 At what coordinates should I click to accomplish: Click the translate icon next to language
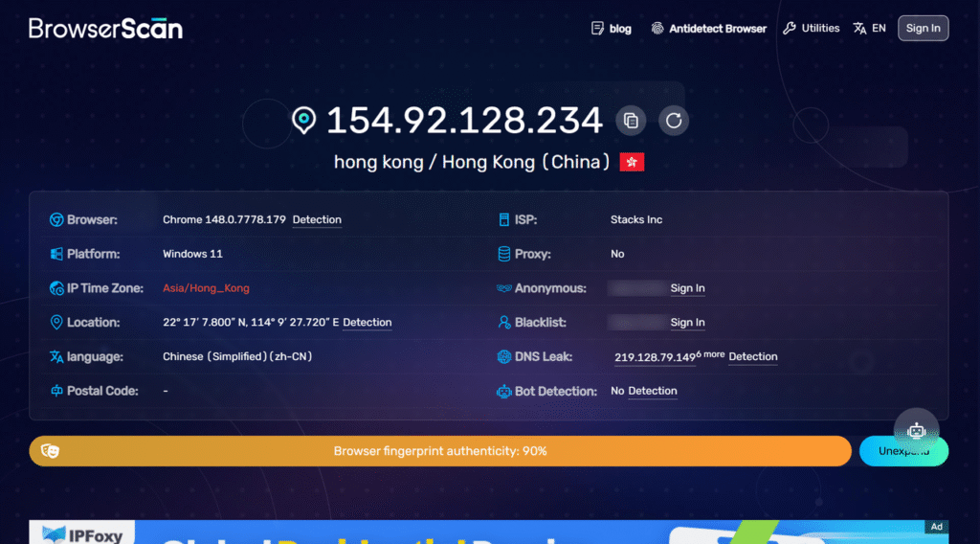click(x=56, y=356)
